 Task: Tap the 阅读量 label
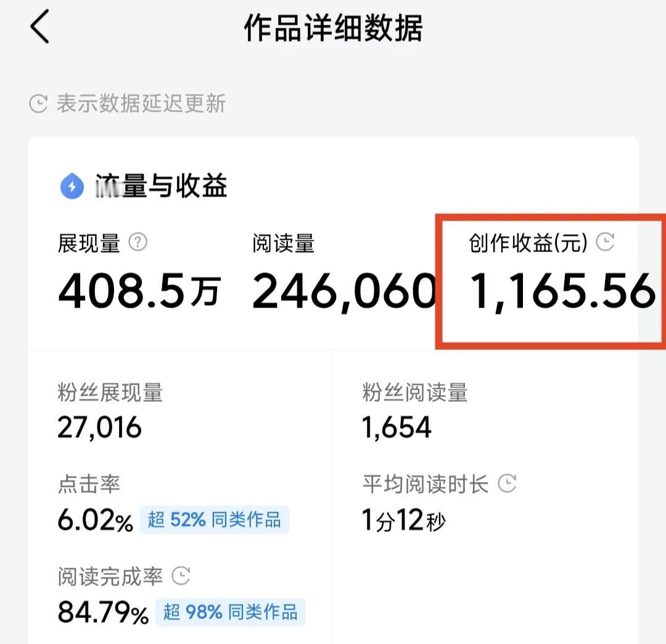click(283, 243)
